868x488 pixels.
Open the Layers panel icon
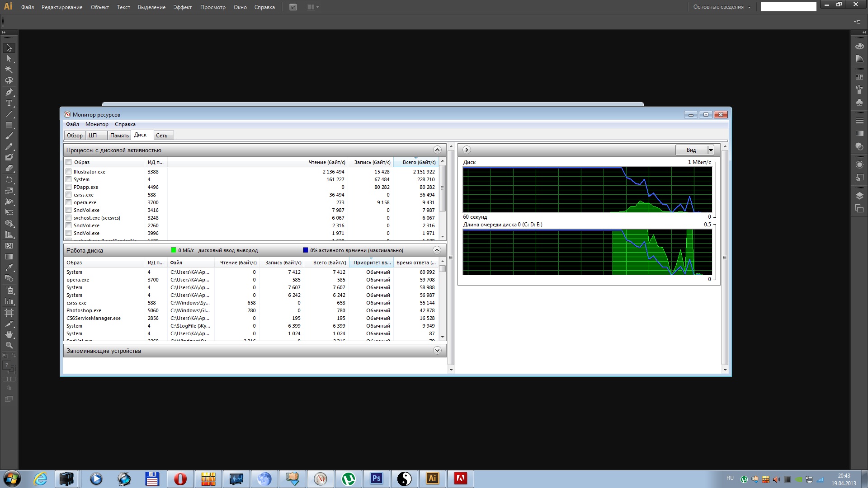pos(859,196)
